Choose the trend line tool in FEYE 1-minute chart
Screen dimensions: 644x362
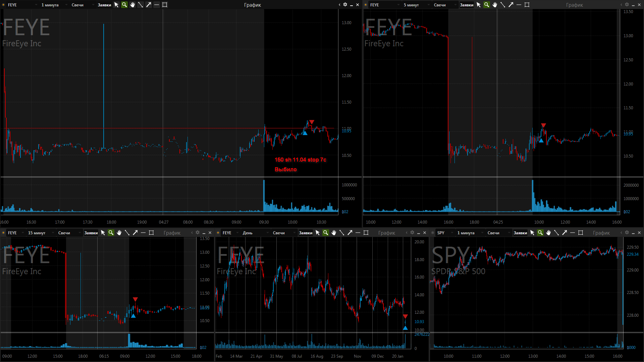click(141, 5)
